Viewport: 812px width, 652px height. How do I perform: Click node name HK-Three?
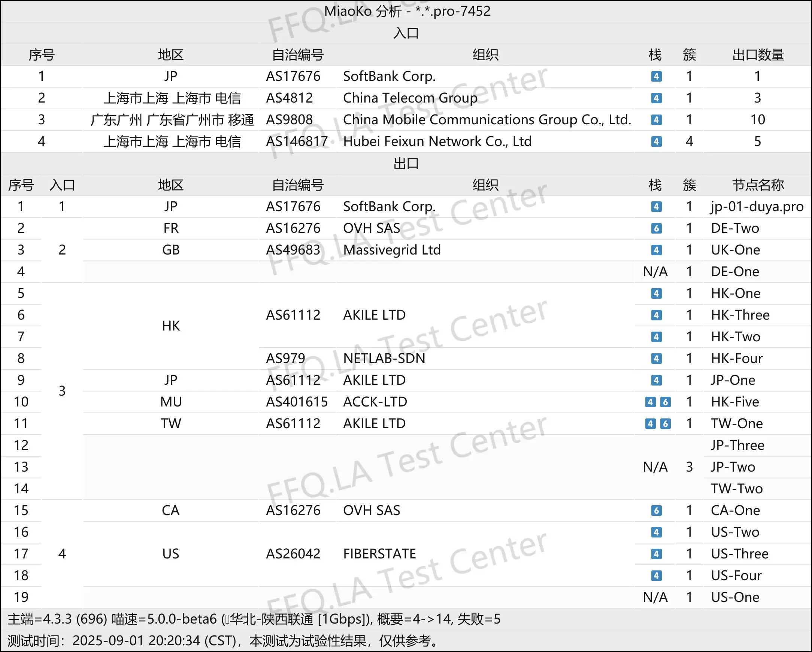[x=740, y=315]
